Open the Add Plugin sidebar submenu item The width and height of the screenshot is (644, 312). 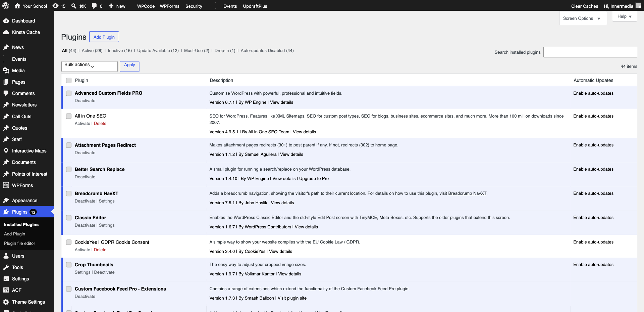[x=14, y=234]
